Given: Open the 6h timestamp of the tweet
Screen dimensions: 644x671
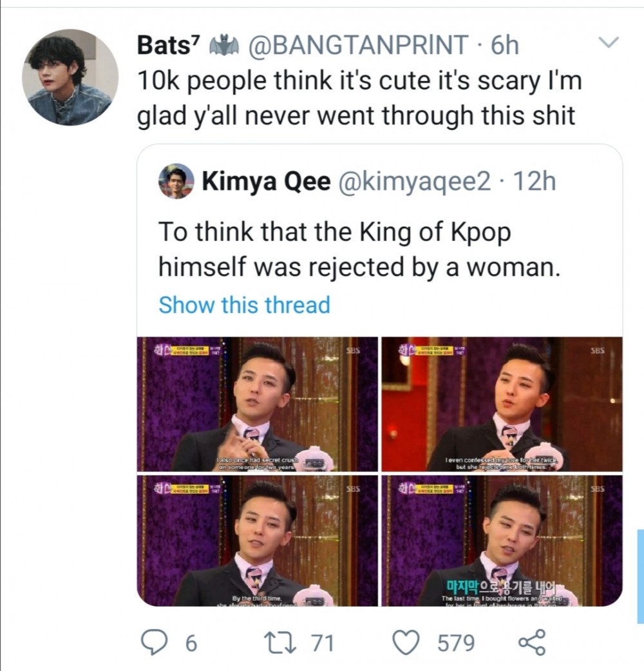Looking at the screenshot, I should [x=505, y=45].
